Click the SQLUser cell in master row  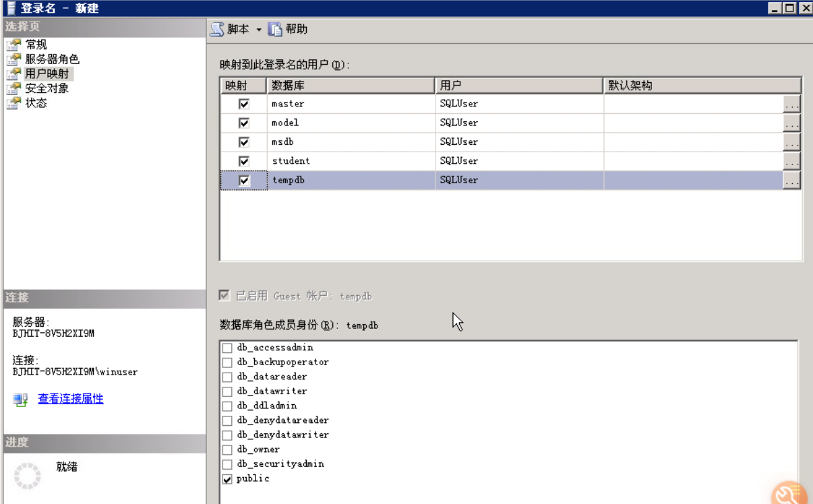point(519,104)
